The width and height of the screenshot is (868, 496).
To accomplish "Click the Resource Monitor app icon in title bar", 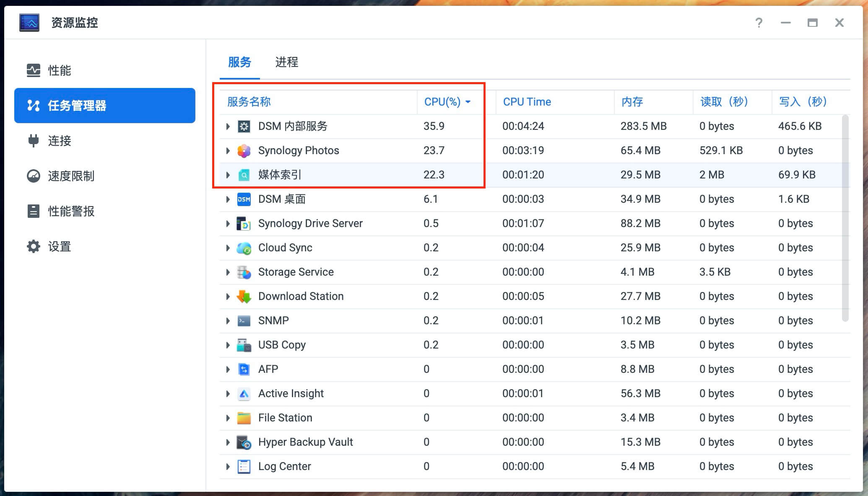I will (29, 23).
